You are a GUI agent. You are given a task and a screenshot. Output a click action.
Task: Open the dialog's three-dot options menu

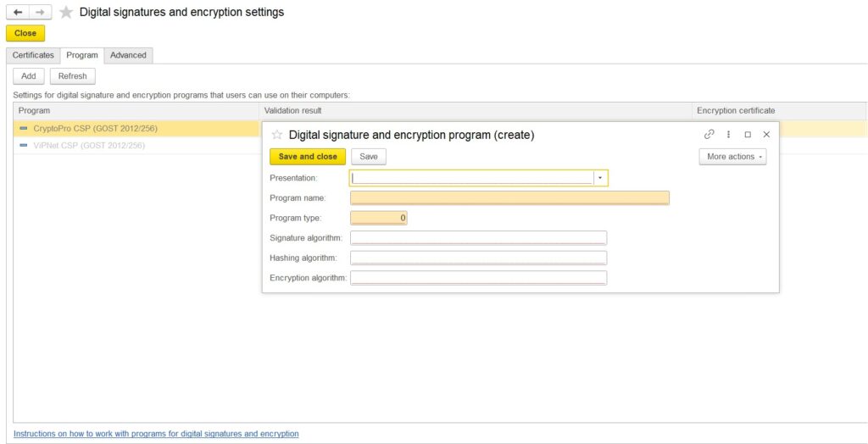[728, 135]
